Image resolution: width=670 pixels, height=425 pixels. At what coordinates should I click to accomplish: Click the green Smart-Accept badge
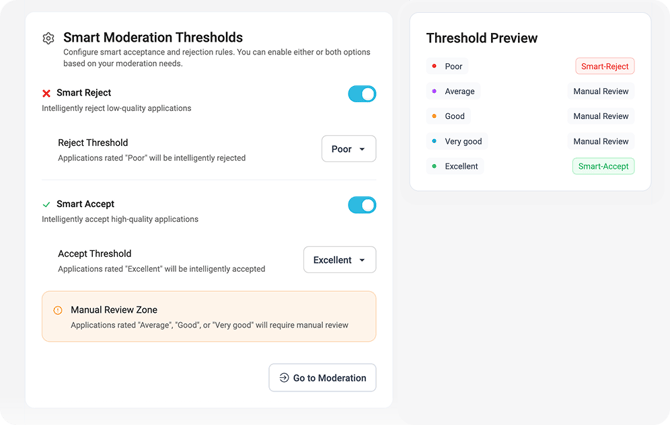click(603, 167)
